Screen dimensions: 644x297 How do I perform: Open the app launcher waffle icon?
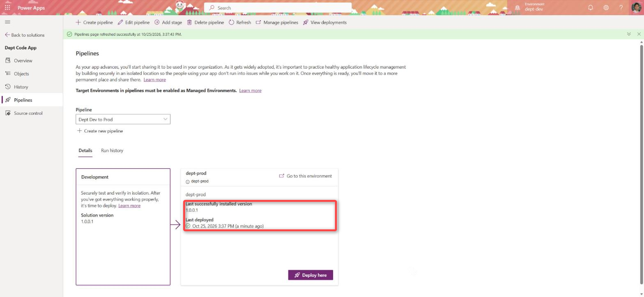pos(7,7)
